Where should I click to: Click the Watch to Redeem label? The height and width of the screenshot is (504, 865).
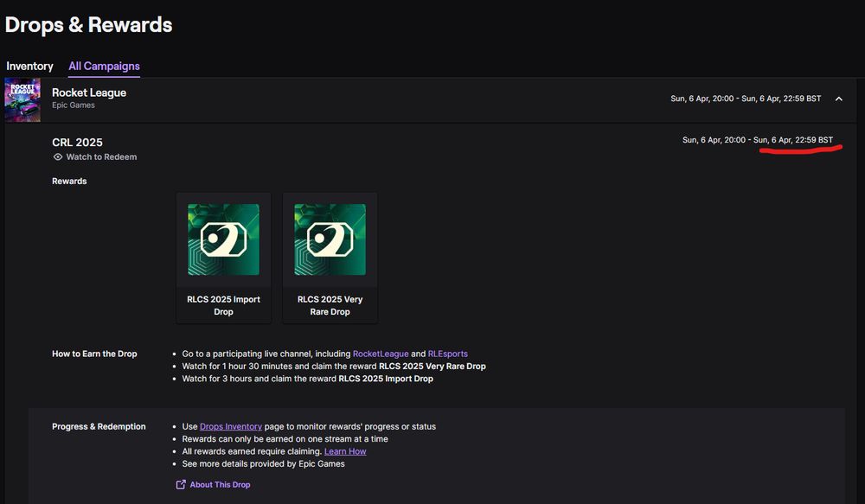pos(101,157)
